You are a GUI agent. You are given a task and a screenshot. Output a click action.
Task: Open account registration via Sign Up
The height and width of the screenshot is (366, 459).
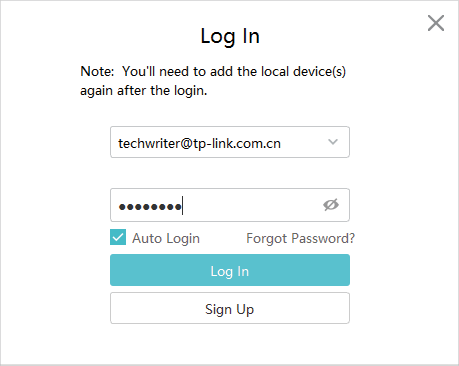[x=230, y=308]
